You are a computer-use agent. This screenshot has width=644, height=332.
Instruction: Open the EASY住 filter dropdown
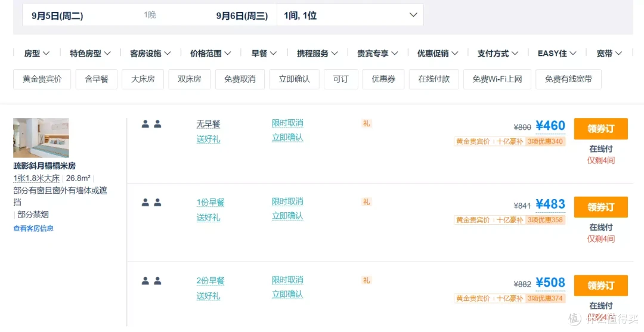[x=557, y=54]
